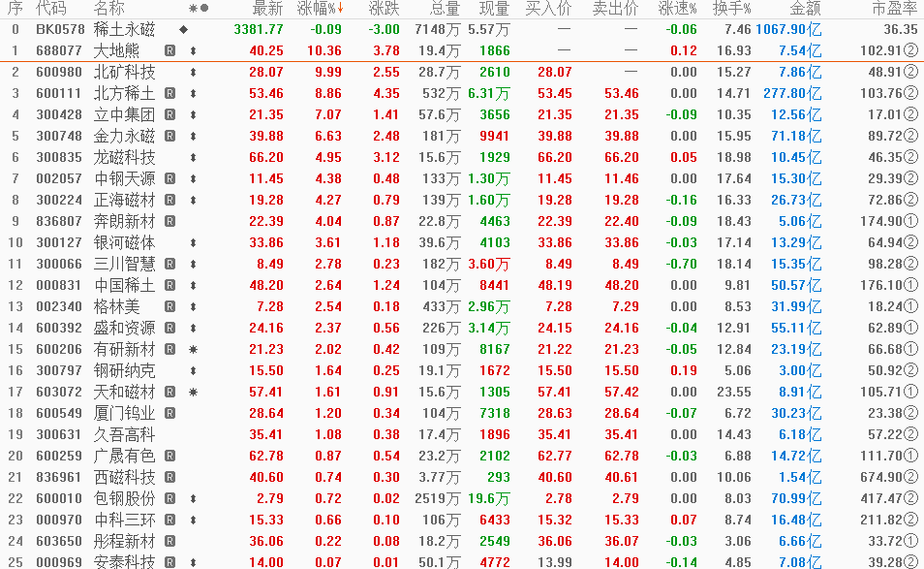Click the R badge beside 厦门钨业
924x569 pixels.
[x=169, y=413]
